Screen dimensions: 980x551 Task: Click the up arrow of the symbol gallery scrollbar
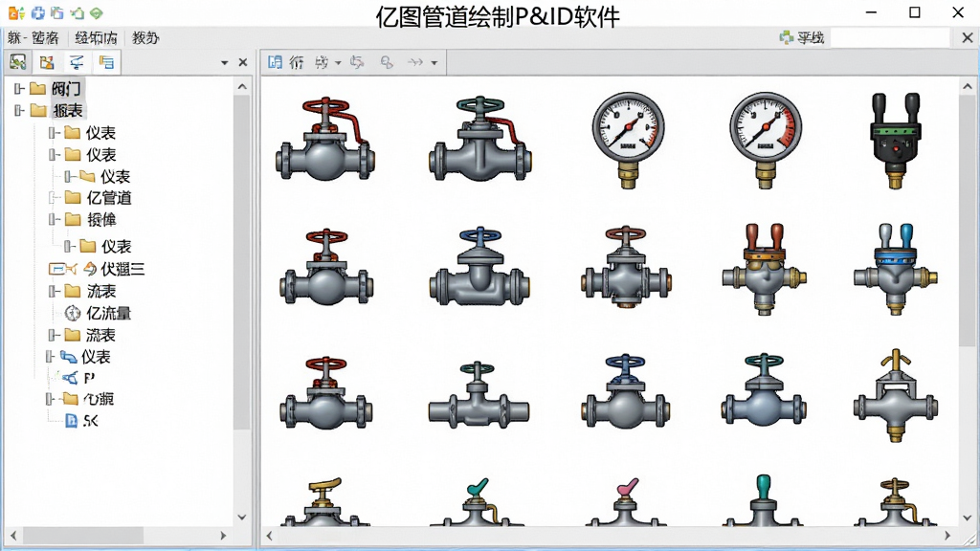[x=968, y=87]
